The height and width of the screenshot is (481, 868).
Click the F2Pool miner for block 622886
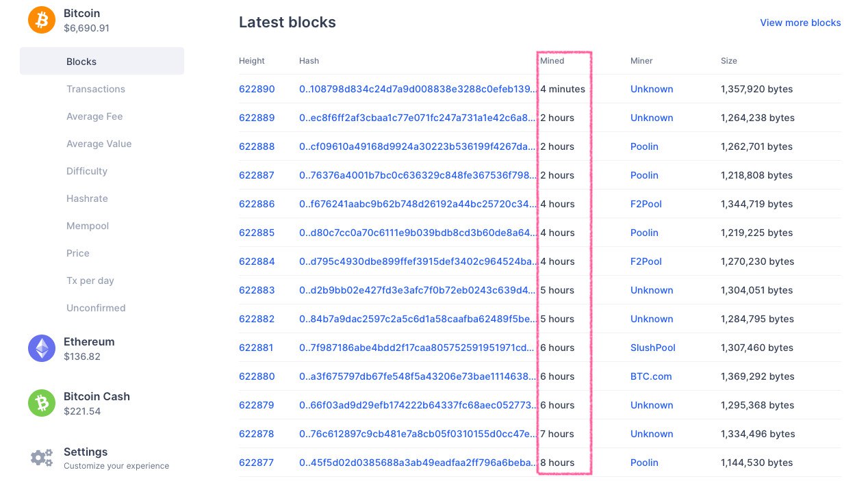click(x=646, y=204)
